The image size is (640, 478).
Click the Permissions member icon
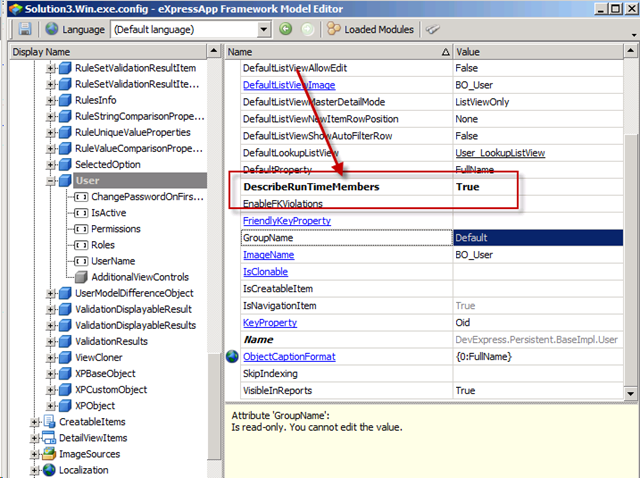click(81, 229)
